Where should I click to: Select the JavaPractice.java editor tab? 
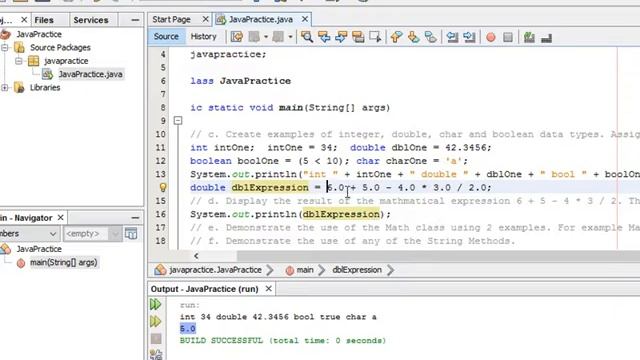click(x=260, y=19)
